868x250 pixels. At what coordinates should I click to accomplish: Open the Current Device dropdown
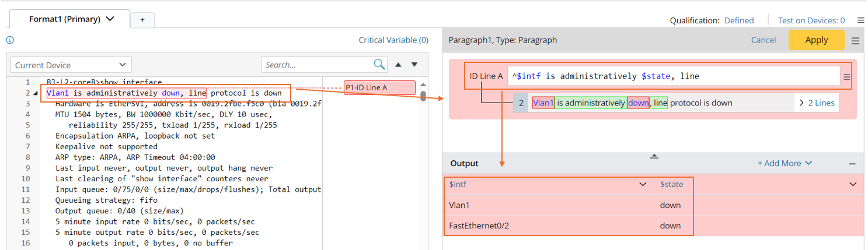[x=70, y=65]
